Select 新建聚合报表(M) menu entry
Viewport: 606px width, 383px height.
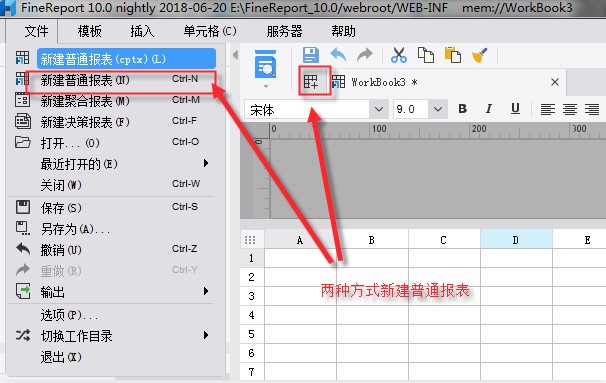(x=114, y=101)
